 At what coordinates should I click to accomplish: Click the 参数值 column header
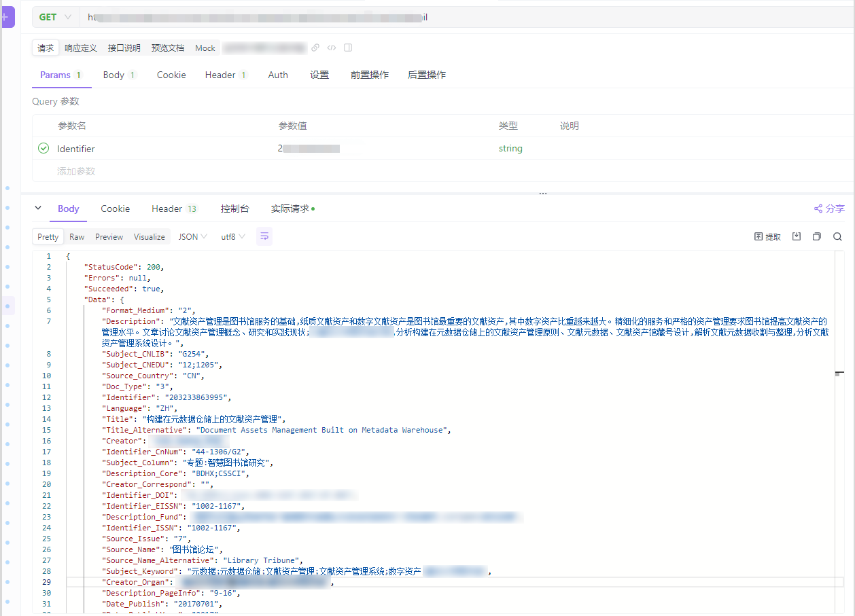click(x=293, y=126)
